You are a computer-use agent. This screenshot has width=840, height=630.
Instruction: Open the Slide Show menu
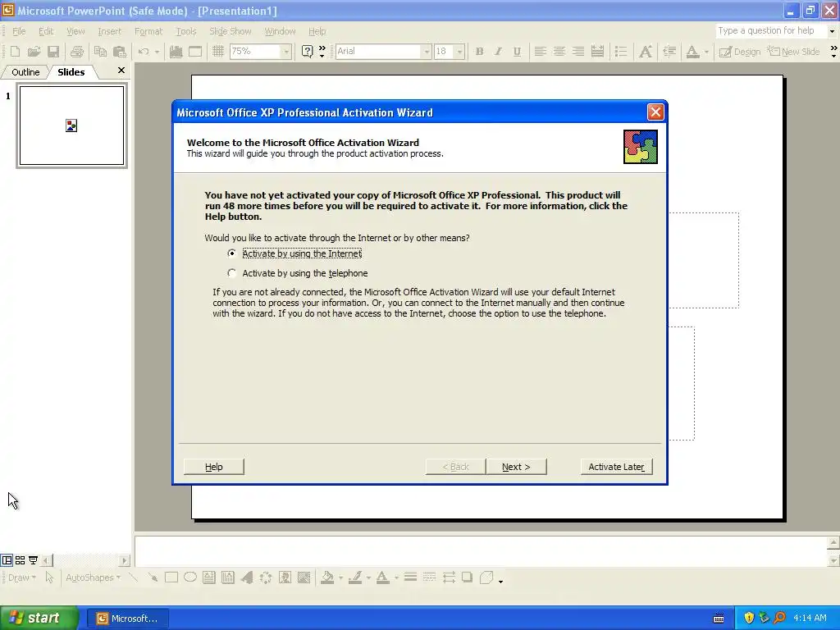231,31
